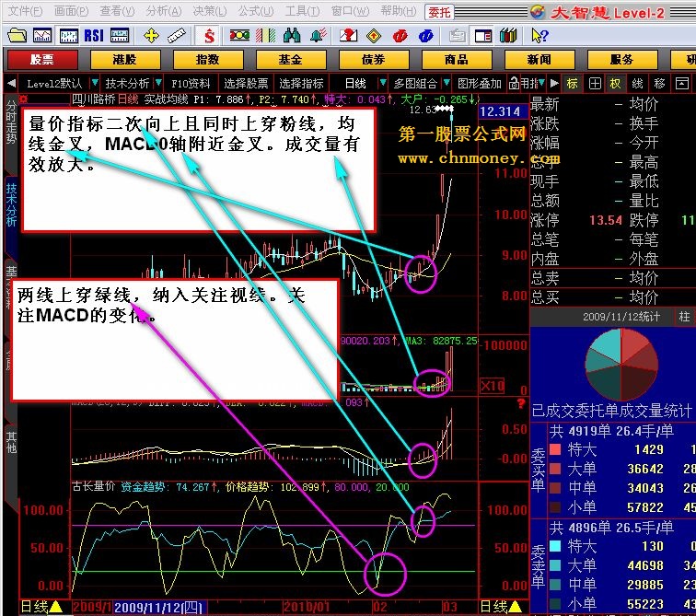Select the 技术分析 vertical side tab
Image resolution: width=696 pixels, height=616 pixels.
point(11,204)
